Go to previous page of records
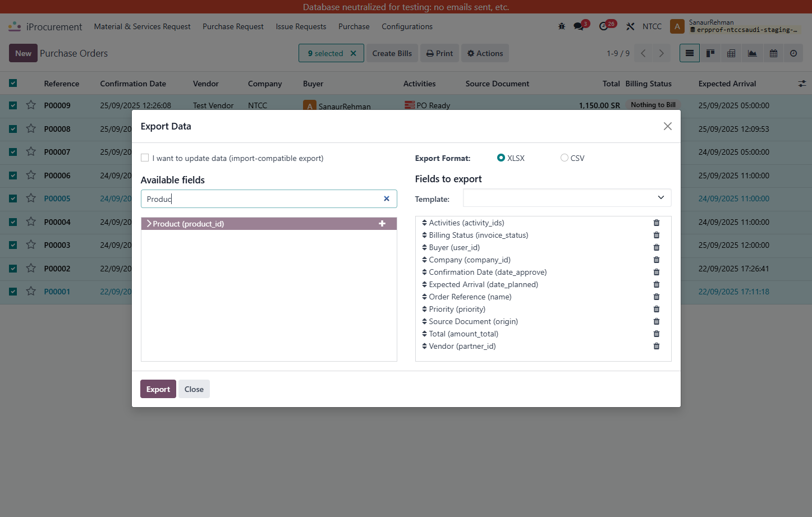This screenshot has width=812, height=517. click(x=644, y=53)
